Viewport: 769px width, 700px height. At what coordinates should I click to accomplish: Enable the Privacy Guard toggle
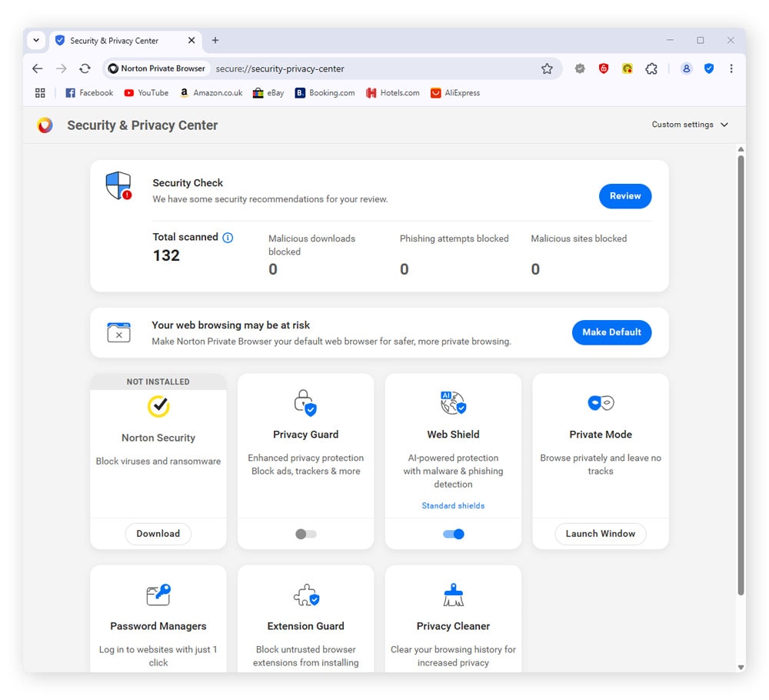[306, 534]
